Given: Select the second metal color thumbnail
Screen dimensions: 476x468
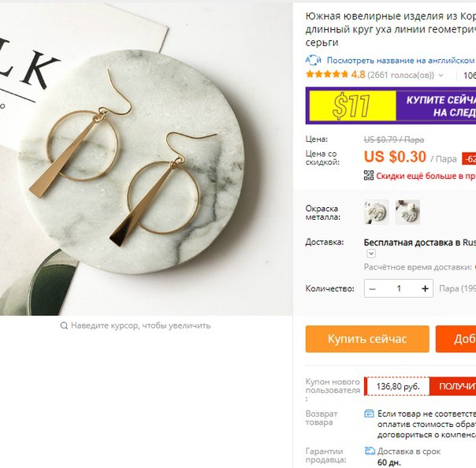Looking at the screenshot, I should tap(407, 212).
